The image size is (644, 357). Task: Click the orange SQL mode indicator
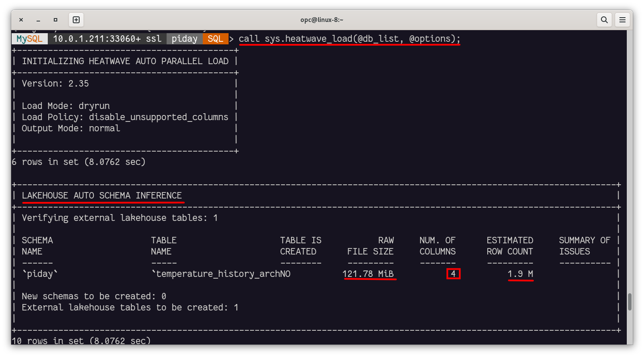click(x=215, y=38)
